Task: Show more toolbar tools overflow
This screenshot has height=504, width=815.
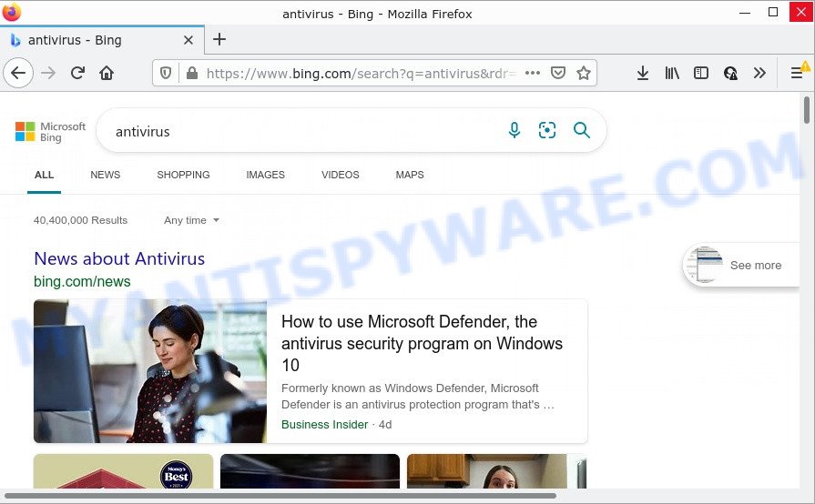Action: pyautogui.click(x=759, y=73)
